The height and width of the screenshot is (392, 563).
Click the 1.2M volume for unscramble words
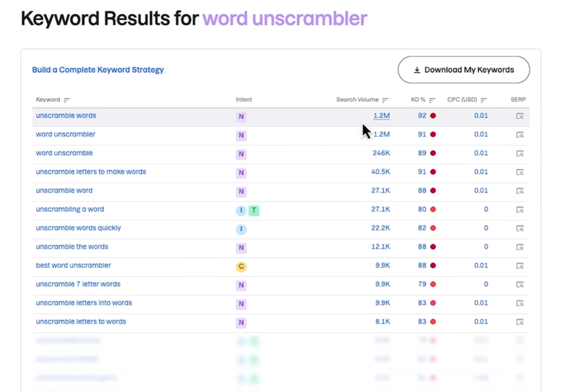382,115
